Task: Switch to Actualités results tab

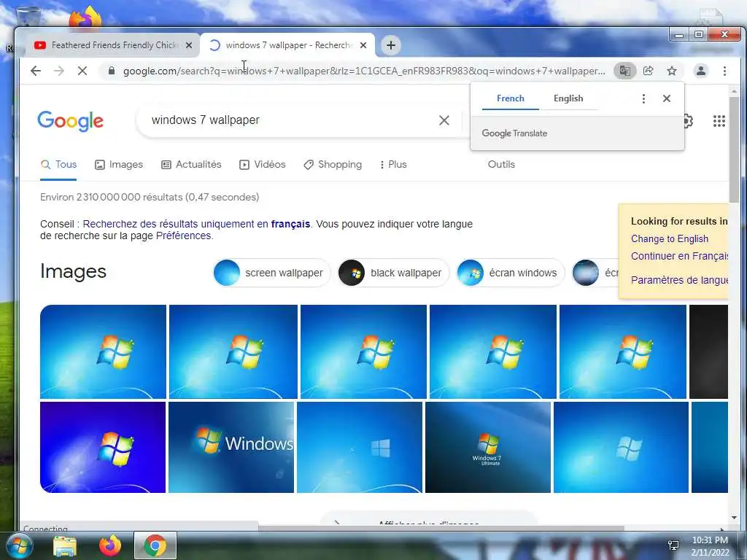Action: point(191,164)
